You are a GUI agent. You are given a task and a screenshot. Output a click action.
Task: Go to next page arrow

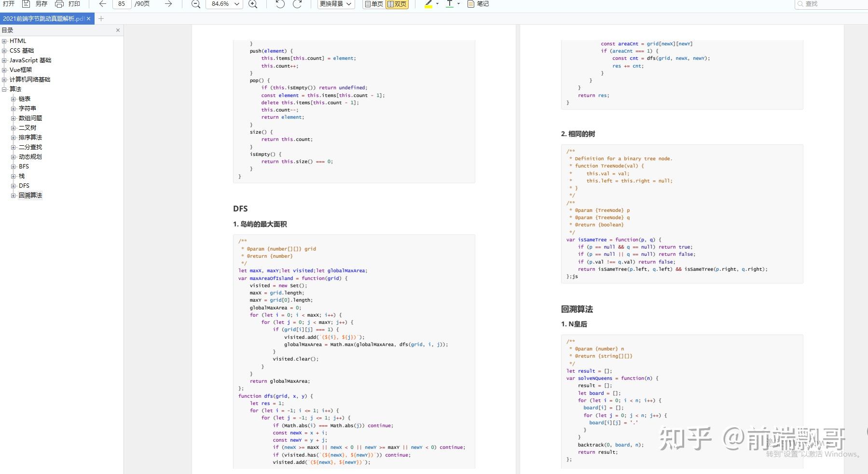coord(168,4)
